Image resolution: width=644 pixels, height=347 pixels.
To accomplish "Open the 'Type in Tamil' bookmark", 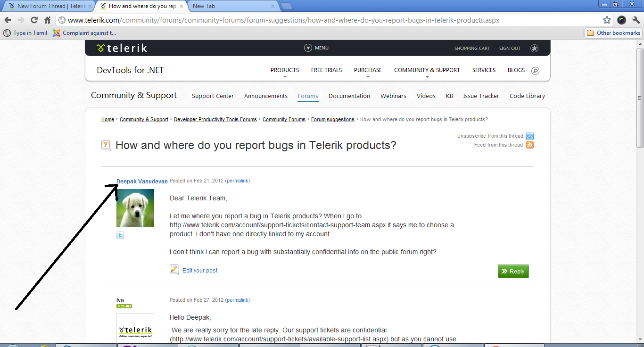I will [x=25, y=33].
